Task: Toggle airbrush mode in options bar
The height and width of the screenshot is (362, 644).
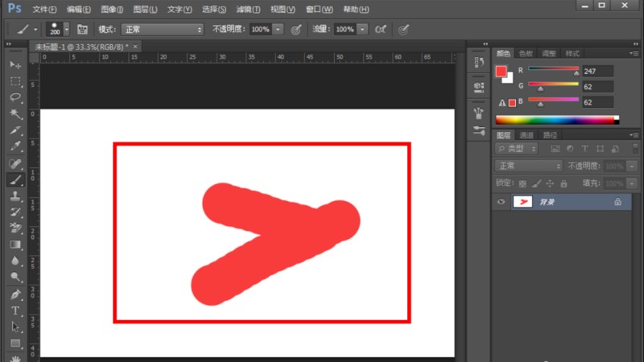Action: pyautogui.click(x=381, y=29)
